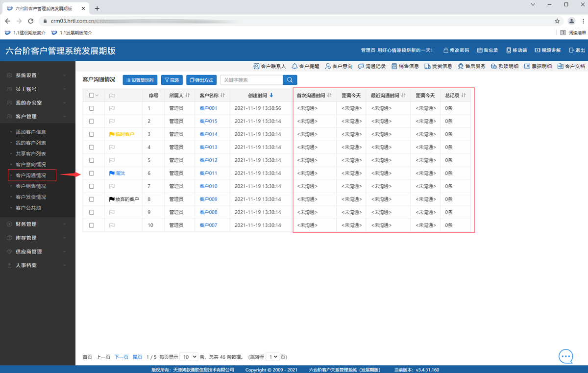
Task: Click yellow 临时客户 flag
Action: click(x=122, y=134)
